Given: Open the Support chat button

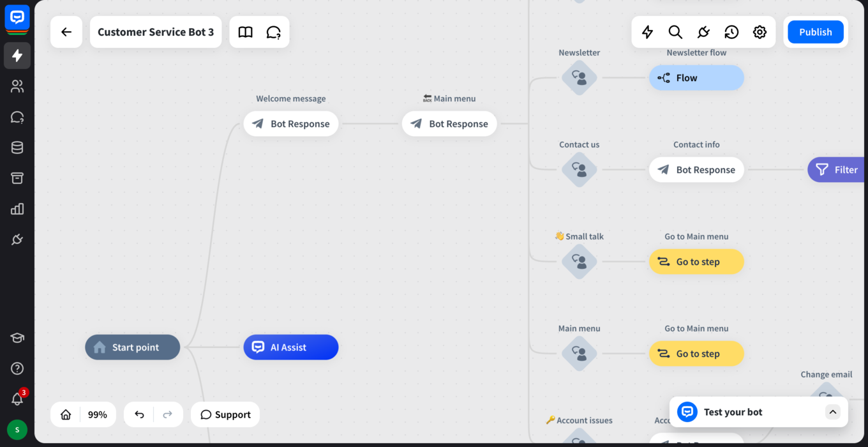Looking at the screenshot, I should coord(225,414).
